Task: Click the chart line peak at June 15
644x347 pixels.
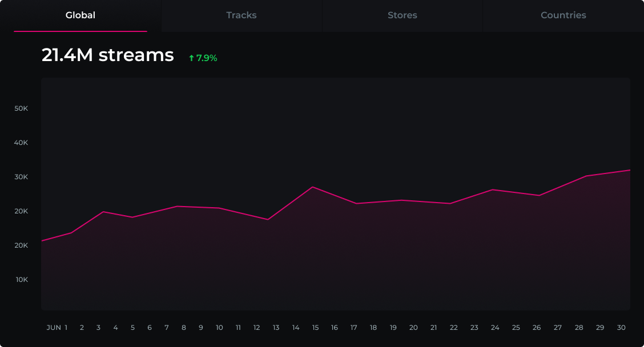Action: pyautogui.click(x=312, y=187)
